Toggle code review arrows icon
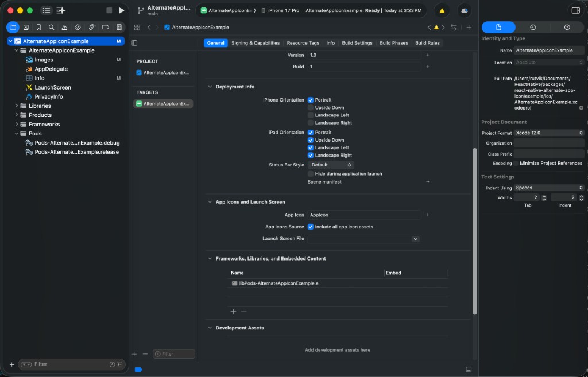The height and width of the screenshot is (377, 588). [x=454, y=27]
